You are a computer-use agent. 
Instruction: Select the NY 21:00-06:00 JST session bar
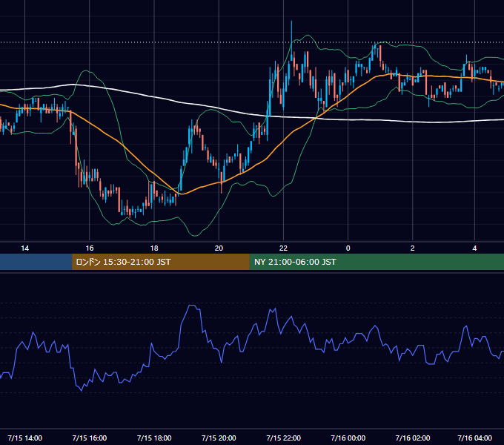pyautogui.click(x=377, y=262)
